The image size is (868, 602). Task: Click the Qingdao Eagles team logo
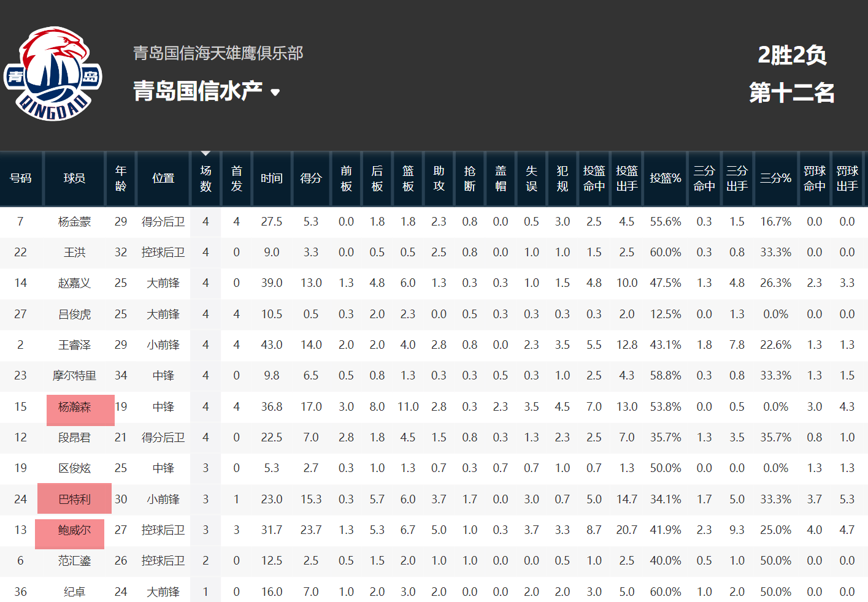53,74
